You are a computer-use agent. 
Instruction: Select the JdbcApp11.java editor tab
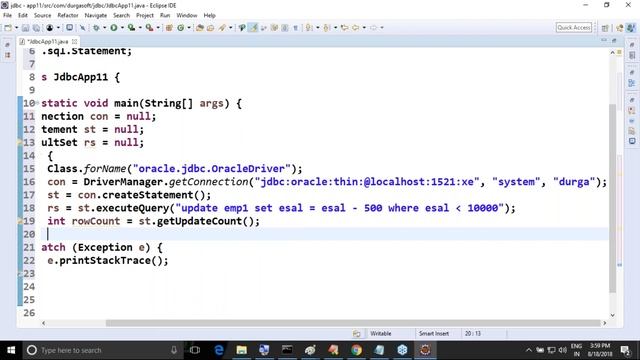click(47, 42)
